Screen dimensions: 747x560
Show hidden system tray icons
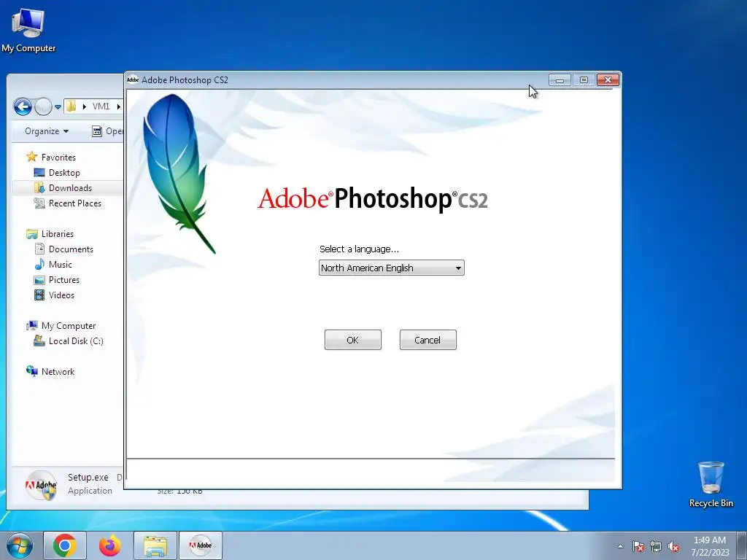click(x=620, y=546)
